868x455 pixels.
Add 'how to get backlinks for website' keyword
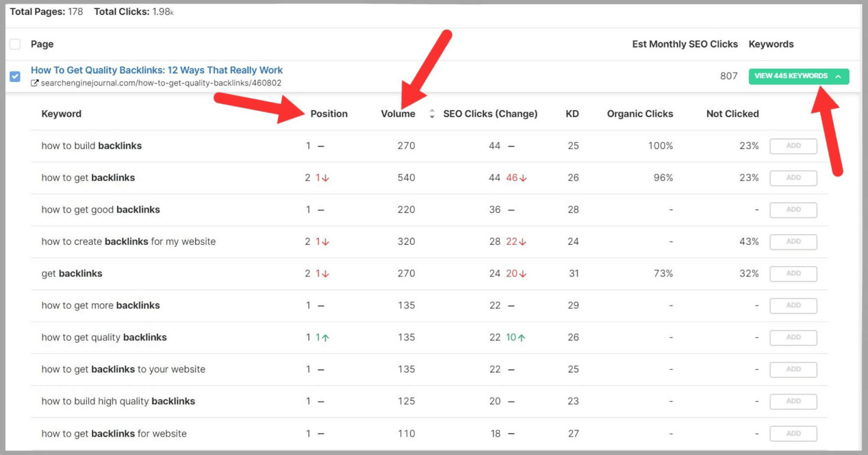click(x=793, y=433)
